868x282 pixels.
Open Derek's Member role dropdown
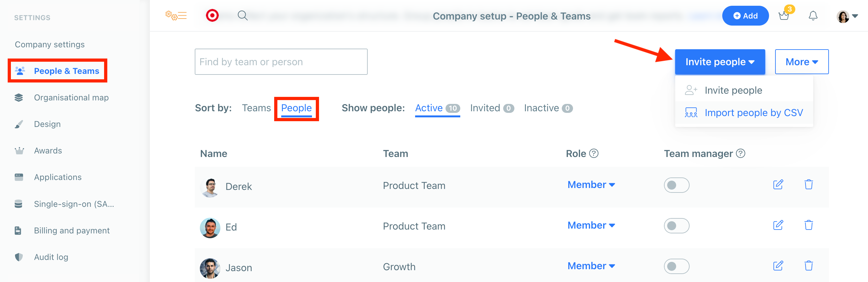click(x=591, y=184)
